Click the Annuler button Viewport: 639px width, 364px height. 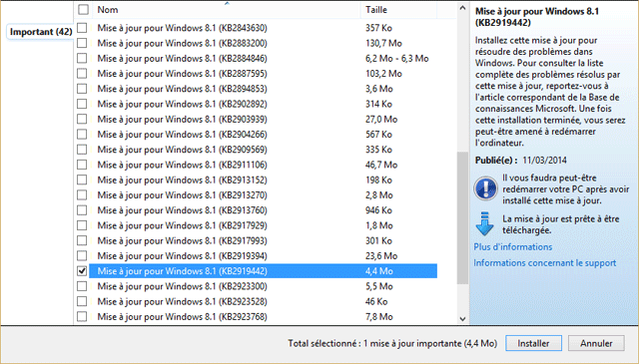596,343
